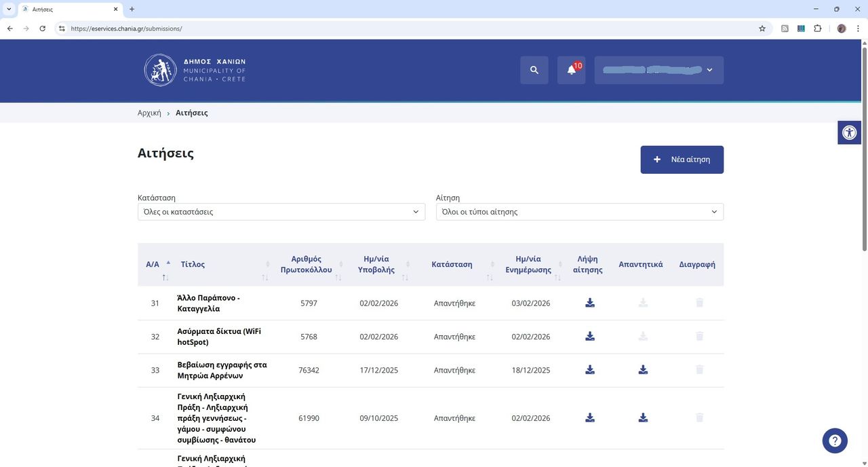Open the user account dropdown menu
This screenshot has width=868, height=467.
(659, 70)
